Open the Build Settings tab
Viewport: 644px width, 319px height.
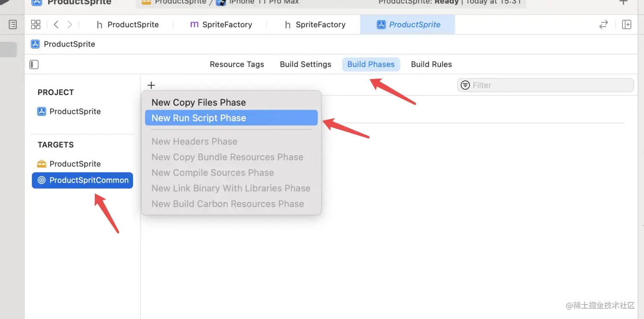(x=306, y=64)
